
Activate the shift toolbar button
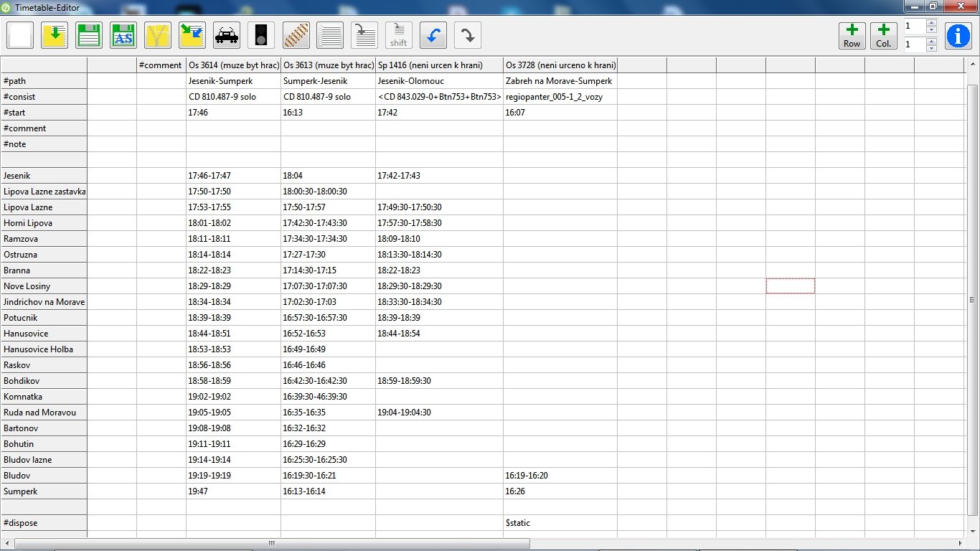pyautogui.click(x=397, y=34)
